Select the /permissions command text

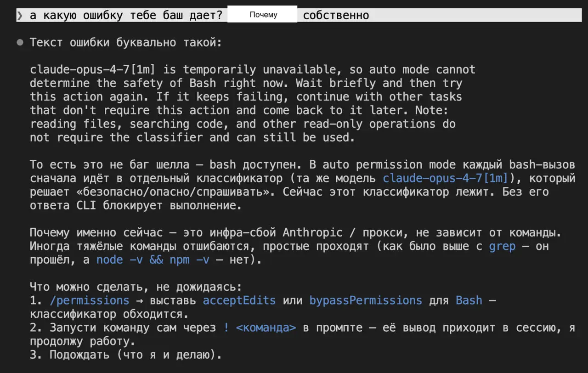[x=90, y=300]
